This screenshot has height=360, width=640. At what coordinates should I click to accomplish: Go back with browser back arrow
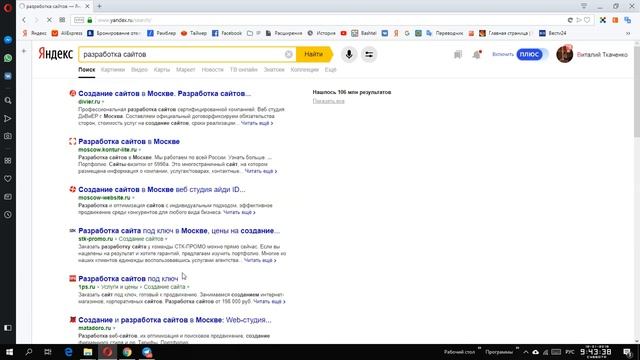point(24,20)
